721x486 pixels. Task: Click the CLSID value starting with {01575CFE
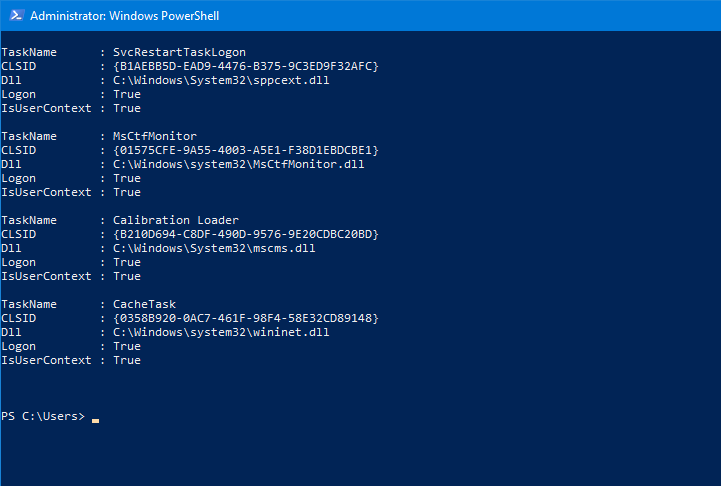[246, 150]
